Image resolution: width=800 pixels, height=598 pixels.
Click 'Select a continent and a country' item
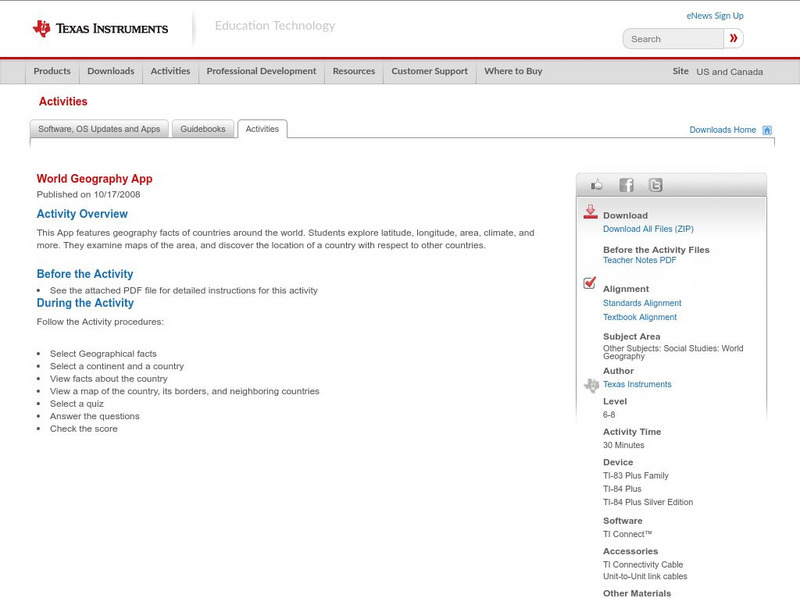tap(117, 366)
